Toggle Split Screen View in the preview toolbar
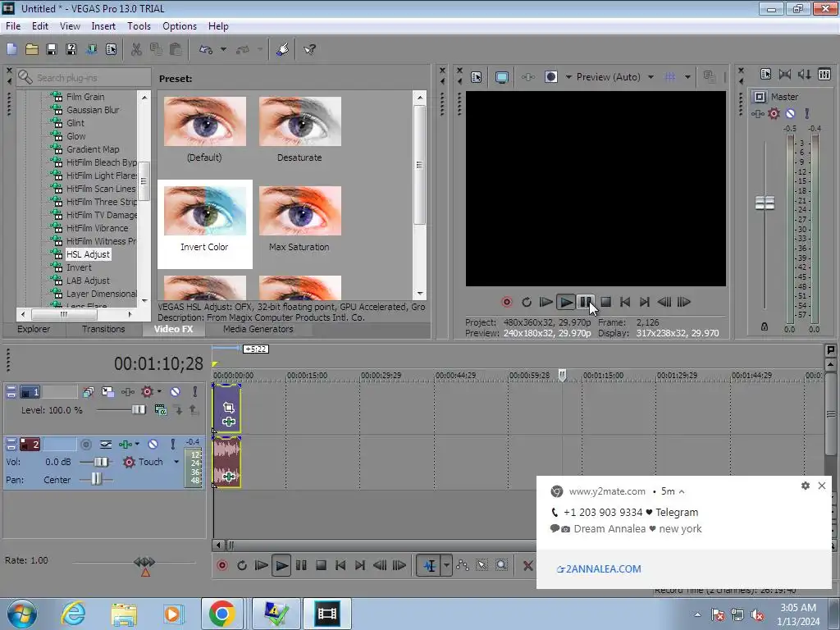The height and width of the screenshot is (630, 840). 550,77
